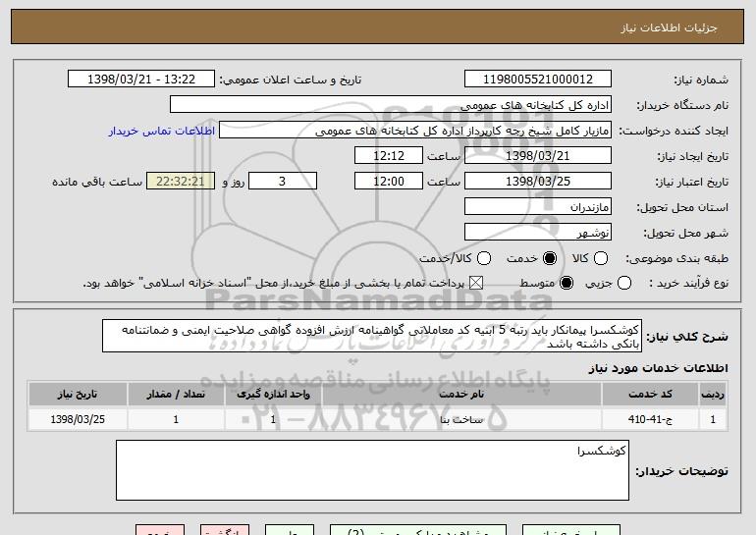Click the attachments button showing (2)
Image resolution: width=756 pixels, height=535 pixels.
418,530
